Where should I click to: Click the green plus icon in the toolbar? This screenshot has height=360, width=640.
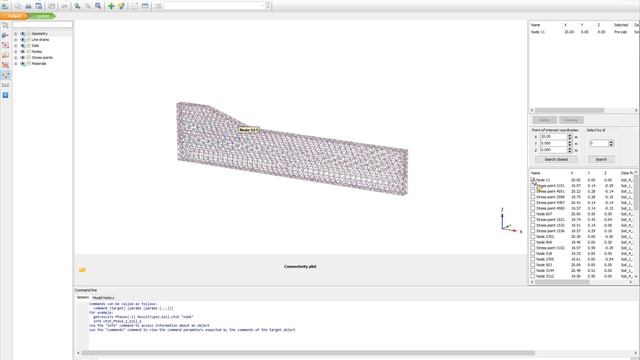[111, 6]
